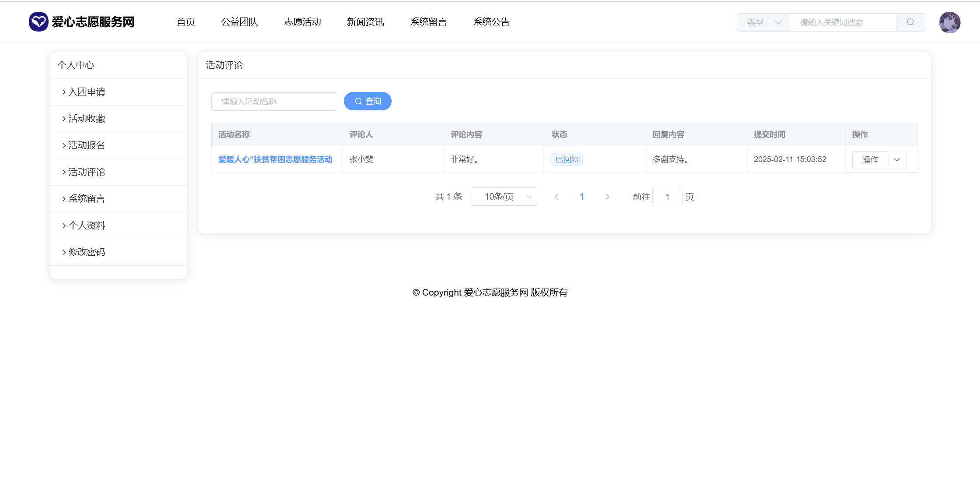This screenshot has height=504, width=980.
Task: Click the 活动名称 search input
Action: tap(274, 102)
